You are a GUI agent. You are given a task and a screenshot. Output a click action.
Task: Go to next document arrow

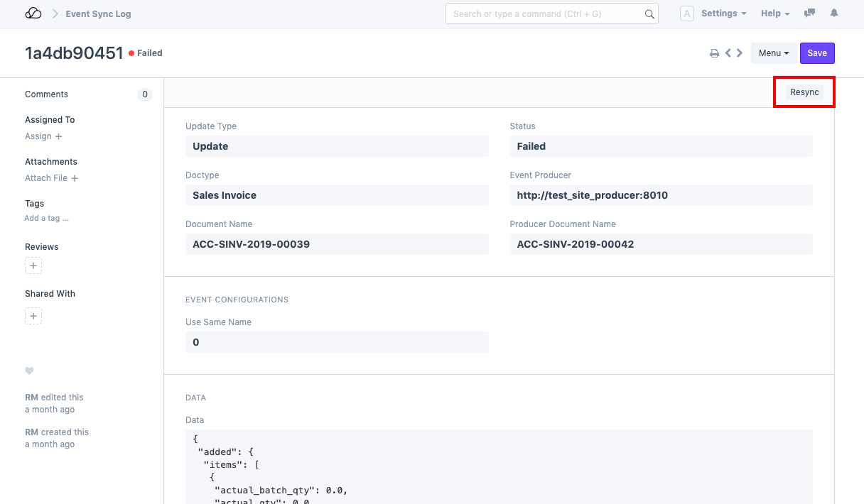pos(740,53)
